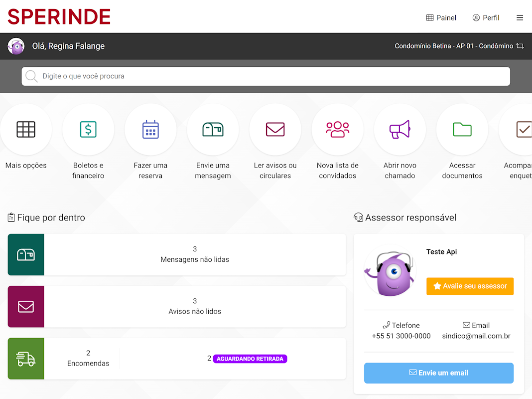The image size is (532, 399).
Task: Click the 'Mais opções' label
Action: click(x=26, y=166)
